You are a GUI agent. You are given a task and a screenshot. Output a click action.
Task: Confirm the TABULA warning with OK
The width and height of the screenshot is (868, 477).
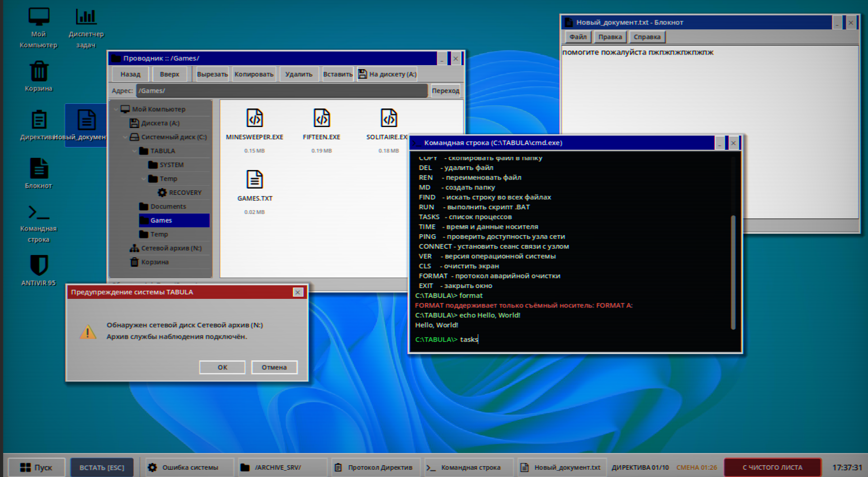tap(222, 367)
